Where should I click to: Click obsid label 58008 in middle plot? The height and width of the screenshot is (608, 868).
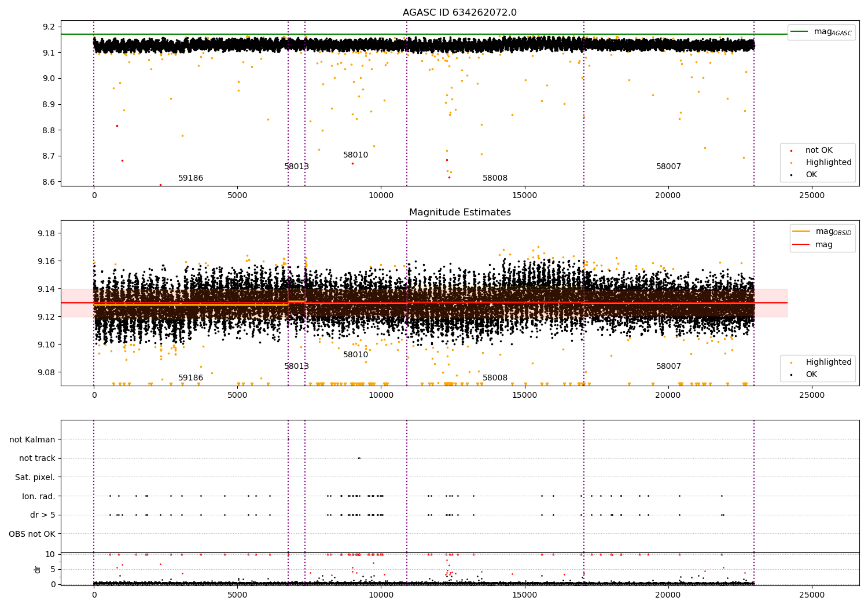[495, 378]
